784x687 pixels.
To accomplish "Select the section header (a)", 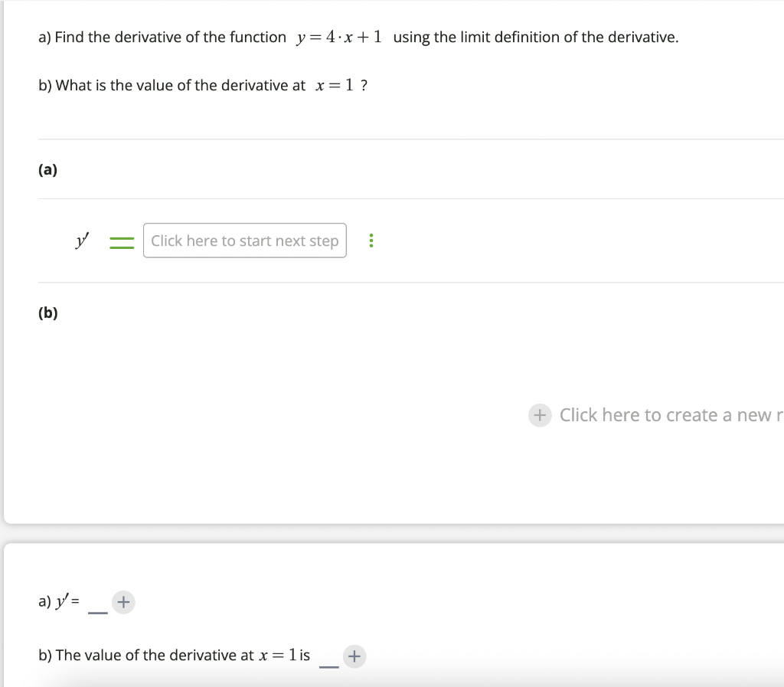I will [47, 169].
